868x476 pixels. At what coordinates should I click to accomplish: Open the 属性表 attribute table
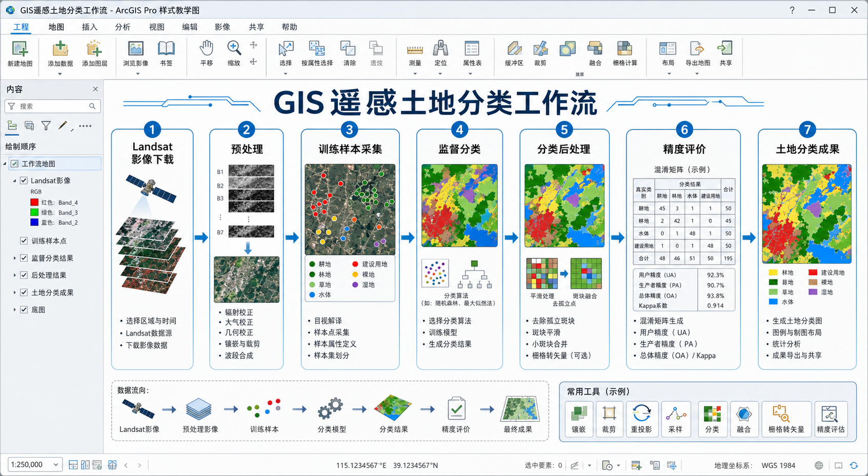(472, 49)
